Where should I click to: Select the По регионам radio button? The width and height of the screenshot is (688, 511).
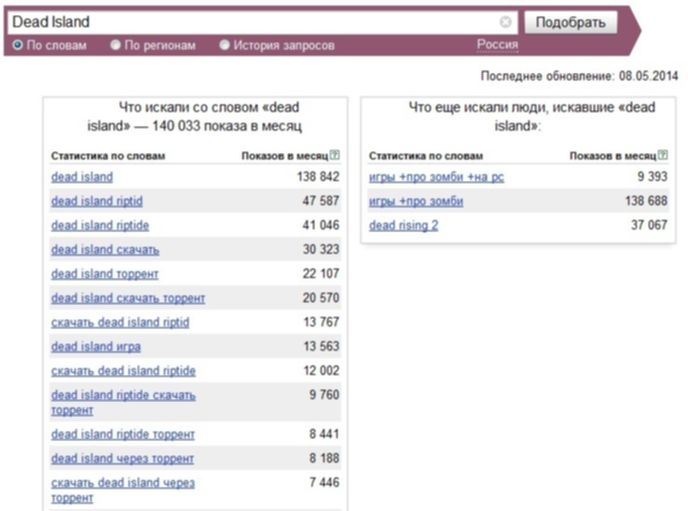point(115,45)
